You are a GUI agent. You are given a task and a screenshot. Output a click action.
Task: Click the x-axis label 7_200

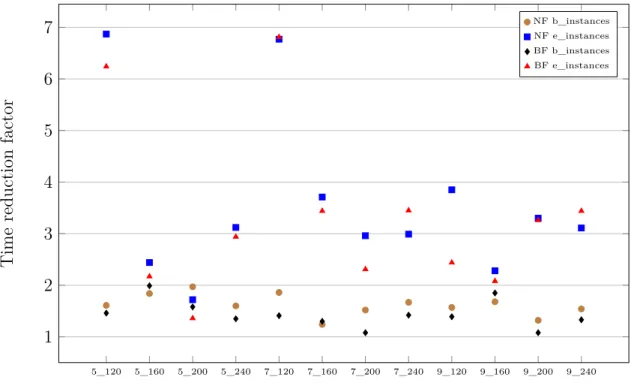point(365,372)
